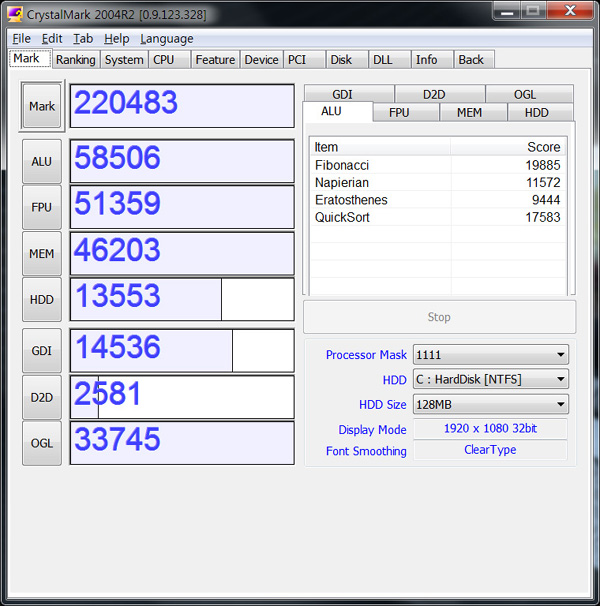Select the Eratosthenes row
Image resolution: width=600 pixels, height=606 pixels.
click(438, 200)
